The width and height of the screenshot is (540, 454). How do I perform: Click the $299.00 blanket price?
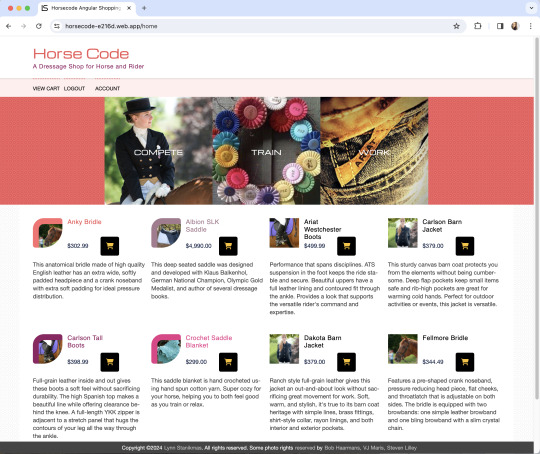click(196, 362)
